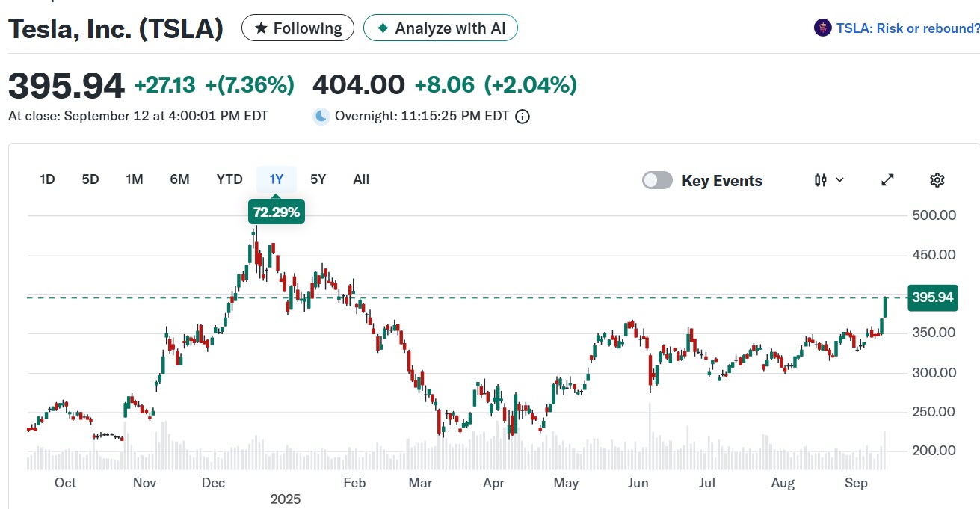Click the 395.94 price label on axis
980x509 pixels.
pyautogui.click(x=932, y=297)
